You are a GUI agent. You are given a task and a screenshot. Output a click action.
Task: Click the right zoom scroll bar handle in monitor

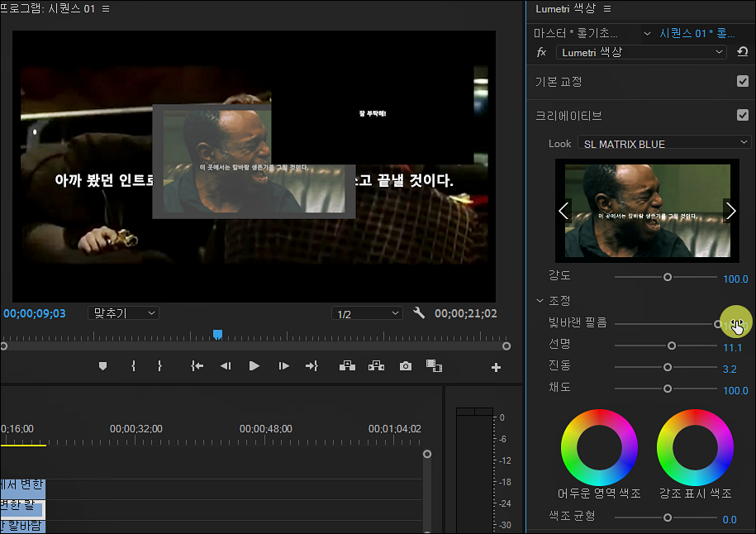click(506, 346)
